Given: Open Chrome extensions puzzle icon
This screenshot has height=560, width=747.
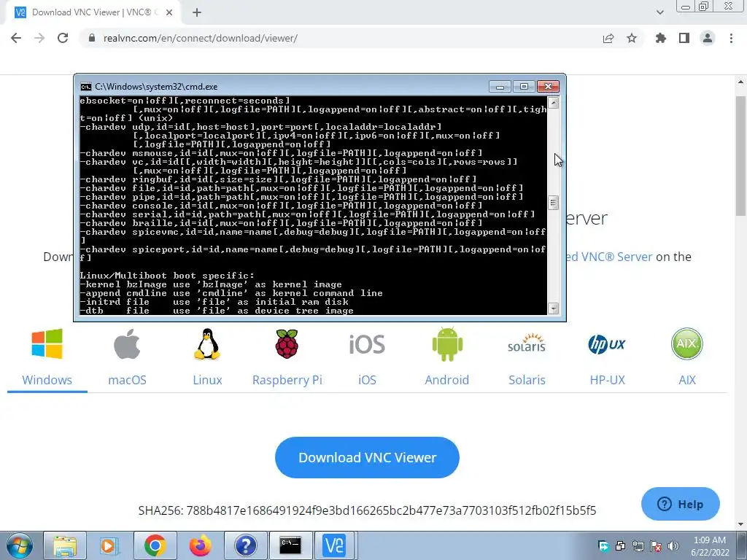Looking at the screenshot, I should tap(660, 38).
